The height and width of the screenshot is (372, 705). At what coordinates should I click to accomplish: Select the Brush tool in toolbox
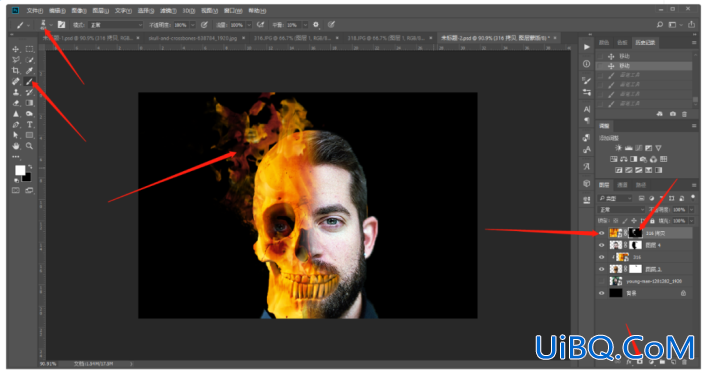point(30,81)
